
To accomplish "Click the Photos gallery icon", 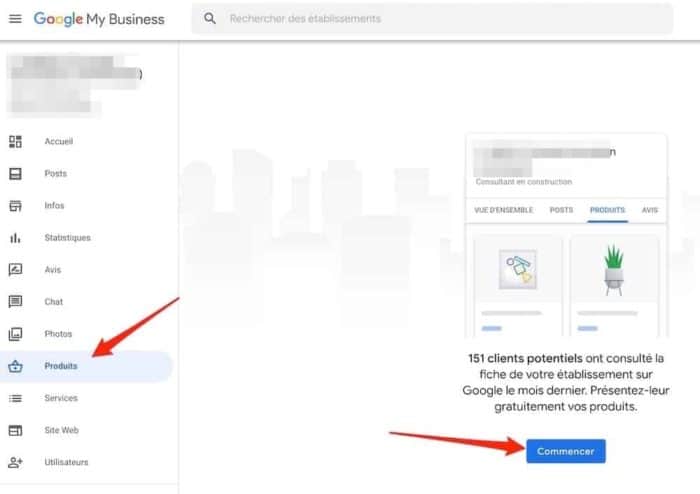I will (x=15, y=334).
